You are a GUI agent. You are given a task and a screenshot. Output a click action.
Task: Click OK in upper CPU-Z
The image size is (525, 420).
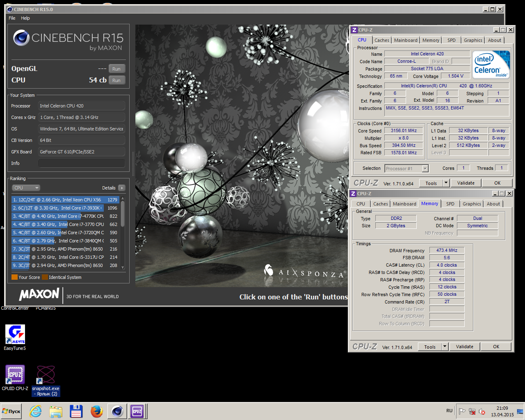click(x=498, y=183)
